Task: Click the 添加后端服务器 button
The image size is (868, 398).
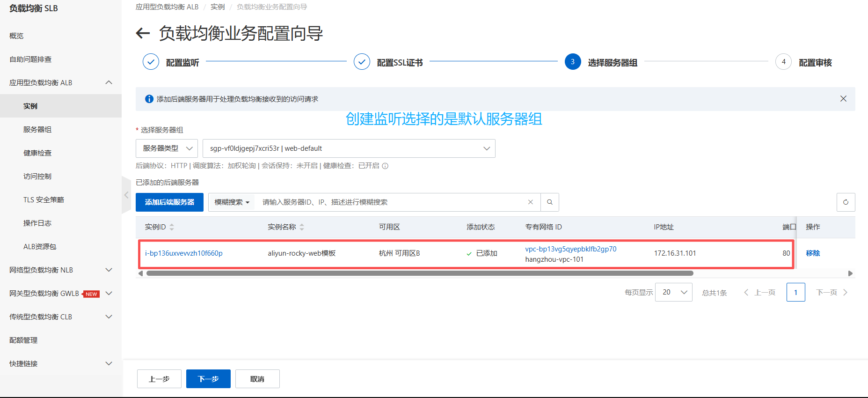Action: pos(169,202)
